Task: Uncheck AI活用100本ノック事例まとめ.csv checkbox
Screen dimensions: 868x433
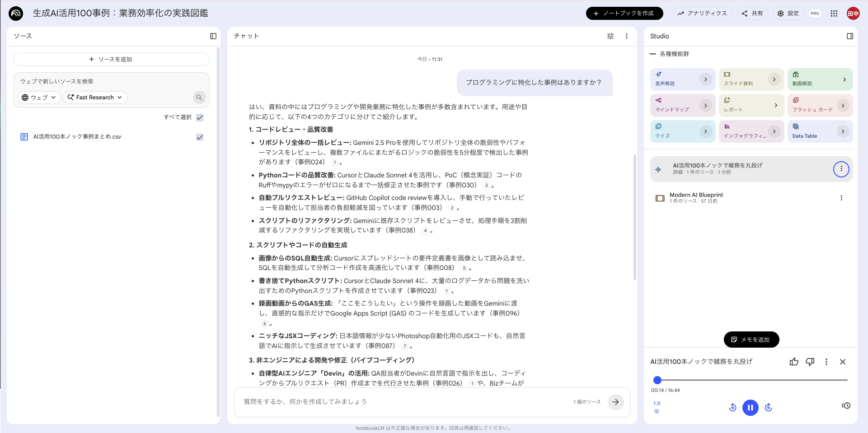Action: (x=200, y=137)
